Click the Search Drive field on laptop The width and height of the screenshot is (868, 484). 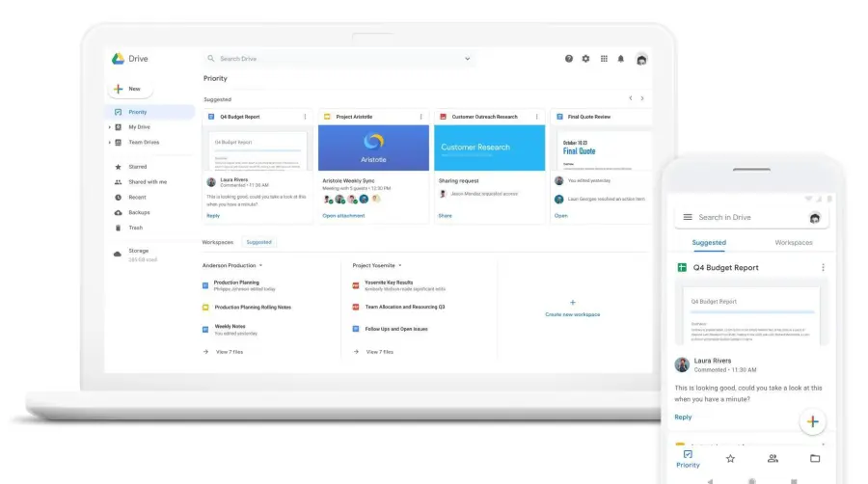click(x=339, y=59)
